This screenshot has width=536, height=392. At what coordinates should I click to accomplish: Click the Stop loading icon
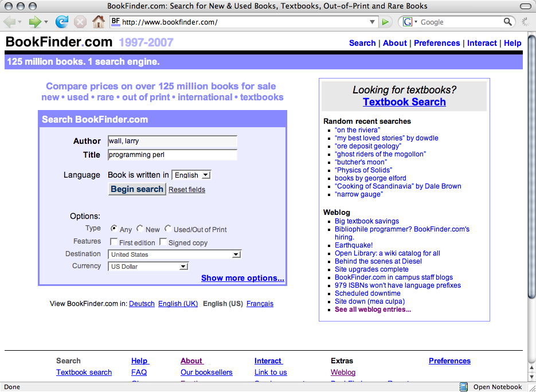click(80, 22)
